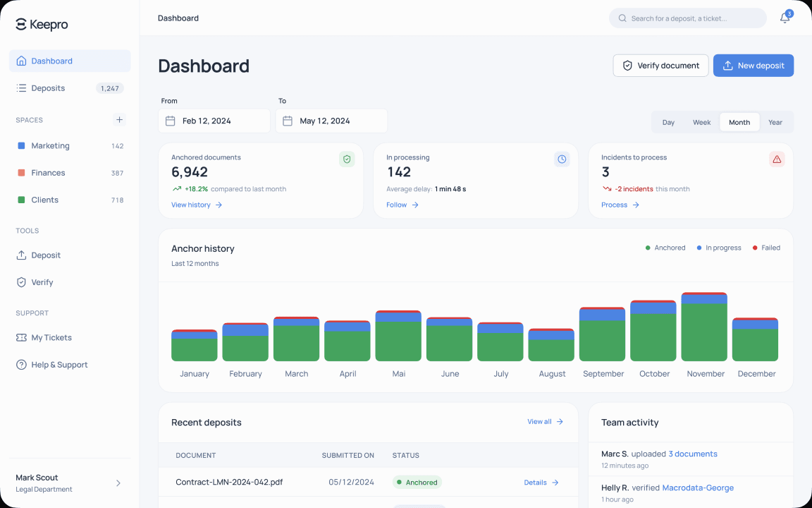Toggle In progress series in chart legend
The image size is (812, 508).
pos(719,248)
